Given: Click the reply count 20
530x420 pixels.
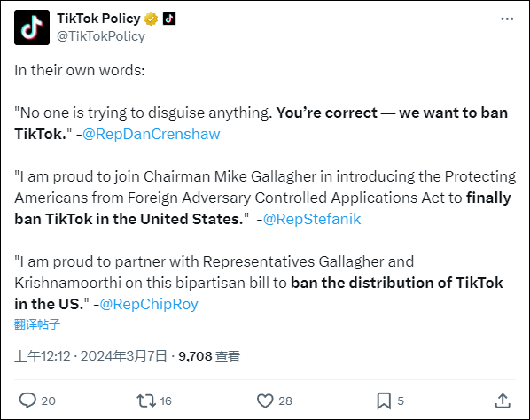Looking at the screenshot, I should tap(49, 401).
